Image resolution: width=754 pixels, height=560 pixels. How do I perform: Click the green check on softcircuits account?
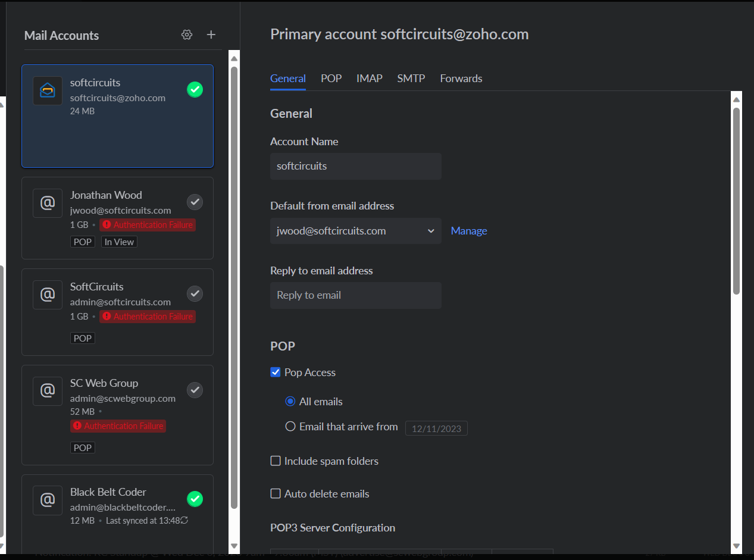195,90
